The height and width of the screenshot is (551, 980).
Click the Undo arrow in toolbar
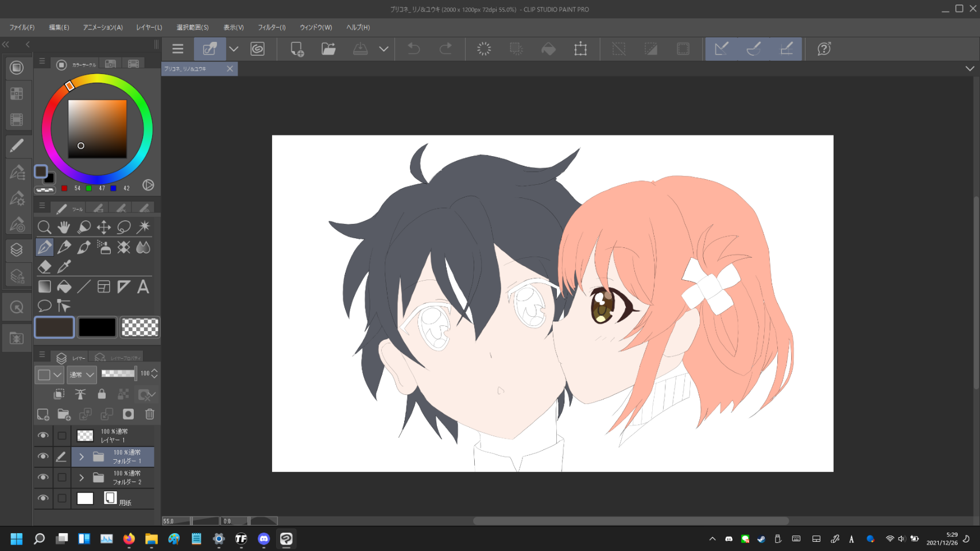click(x=413, y=49)
